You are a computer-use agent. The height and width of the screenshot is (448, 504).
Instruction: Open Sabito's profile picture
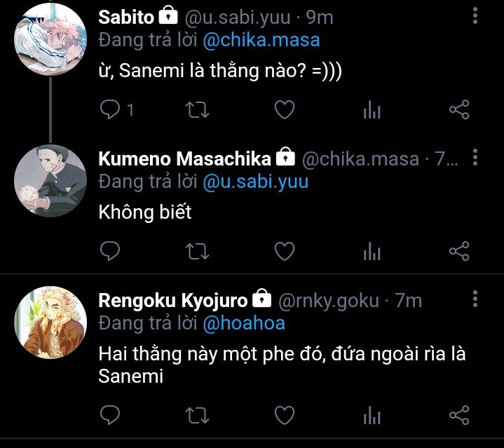coord(50,37)
